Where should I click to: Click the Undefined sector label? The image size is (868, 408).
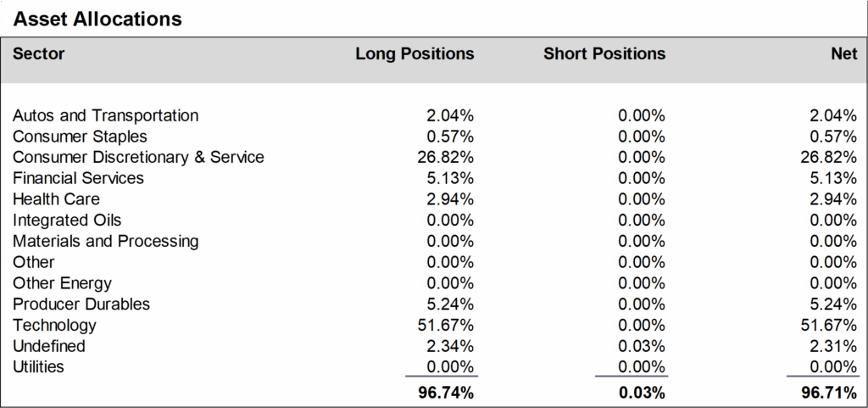pyautogui.click(x=49, y=346)
